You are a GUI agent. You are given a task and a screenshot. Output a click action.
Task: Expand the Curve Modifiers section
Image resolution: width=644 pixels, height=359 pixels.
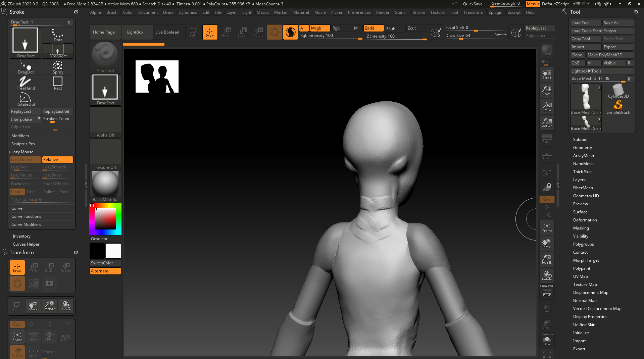(26, 224)
